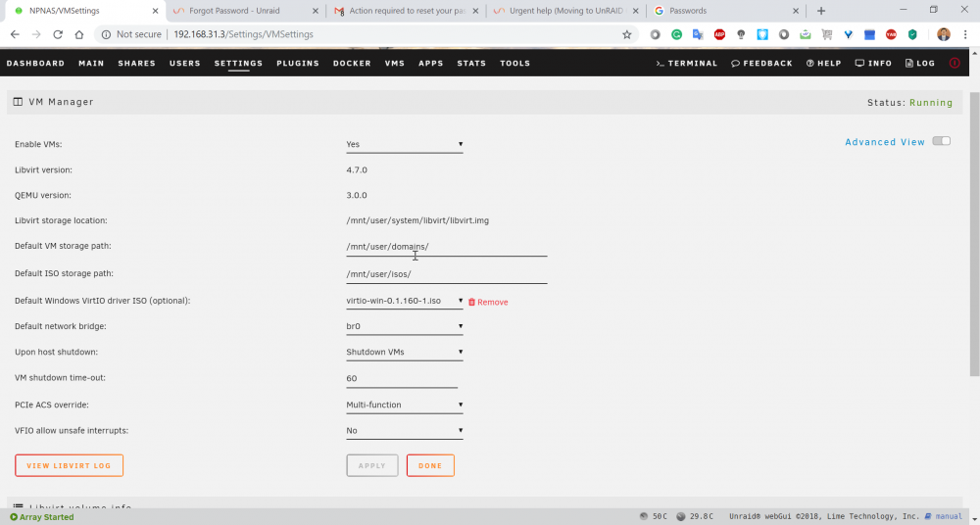Switch to Forgot Password - Unraid tab
The image size is (980, 525).
(x=244, y=11)
